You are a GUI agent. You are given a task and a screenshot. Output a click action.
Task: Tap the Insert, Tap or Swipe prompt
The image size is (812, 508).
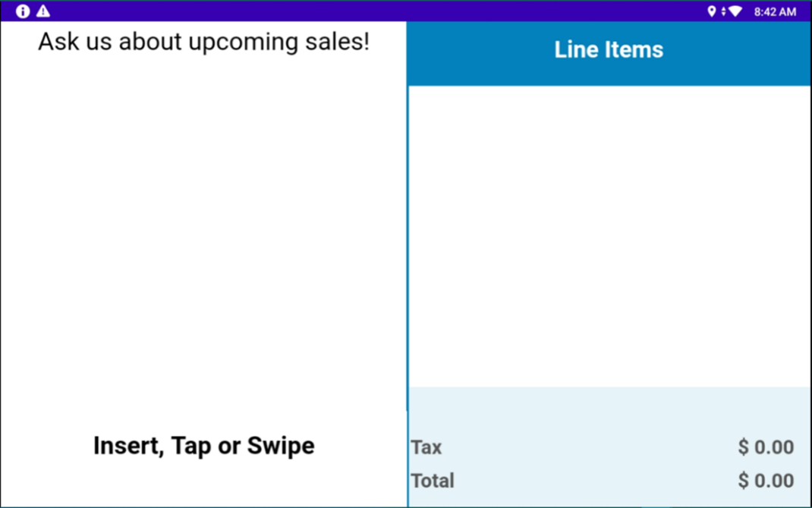(203, 446)
